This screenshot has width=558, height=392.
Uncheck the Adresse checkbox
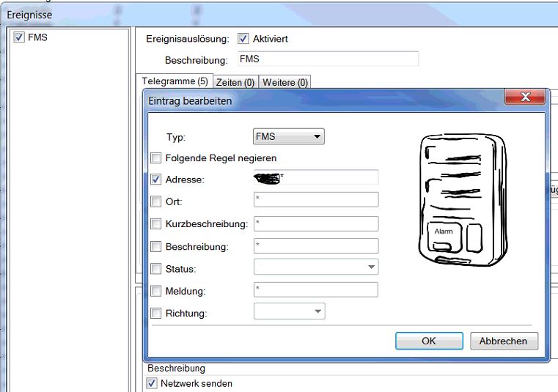[x=155, y=179]
